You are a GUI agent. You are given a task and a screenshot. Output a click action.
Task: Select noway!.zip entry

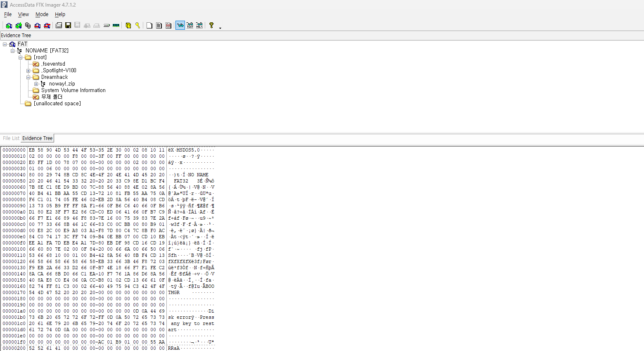point(62,84)
